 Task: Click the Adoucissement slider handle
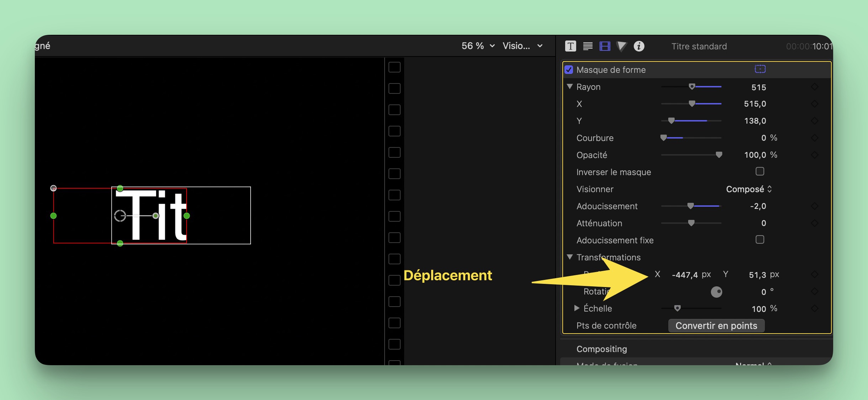tap(690, 206)
